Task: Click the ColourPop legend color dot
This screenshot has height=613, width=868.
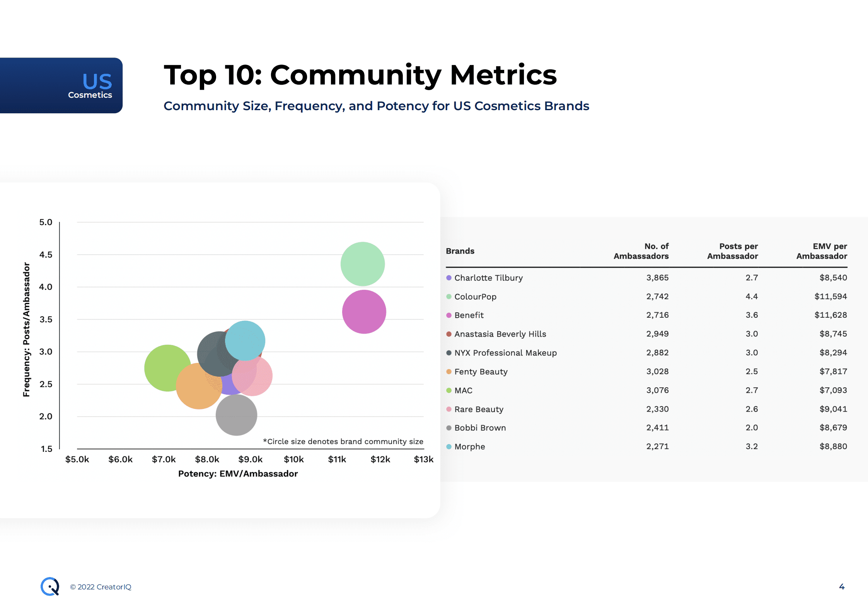Action: pyautogui.click(x=448, y=297)
